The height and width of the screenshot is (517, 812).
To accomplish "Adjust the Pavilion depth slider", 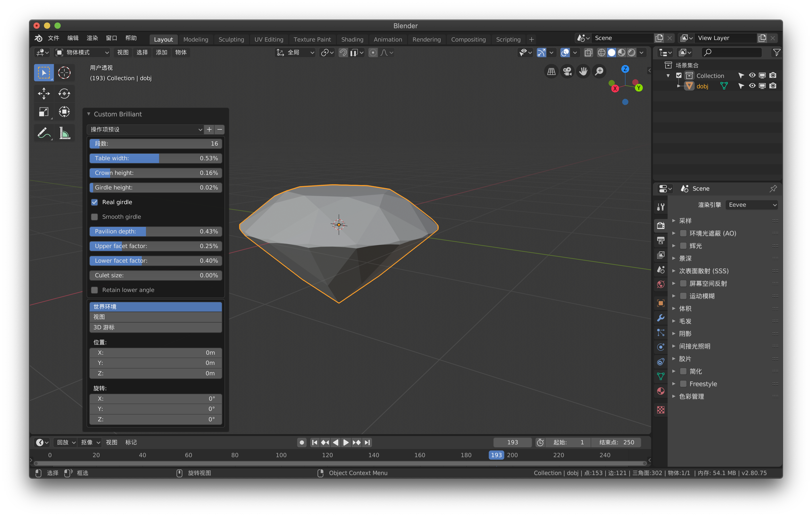I will point(155,231).
